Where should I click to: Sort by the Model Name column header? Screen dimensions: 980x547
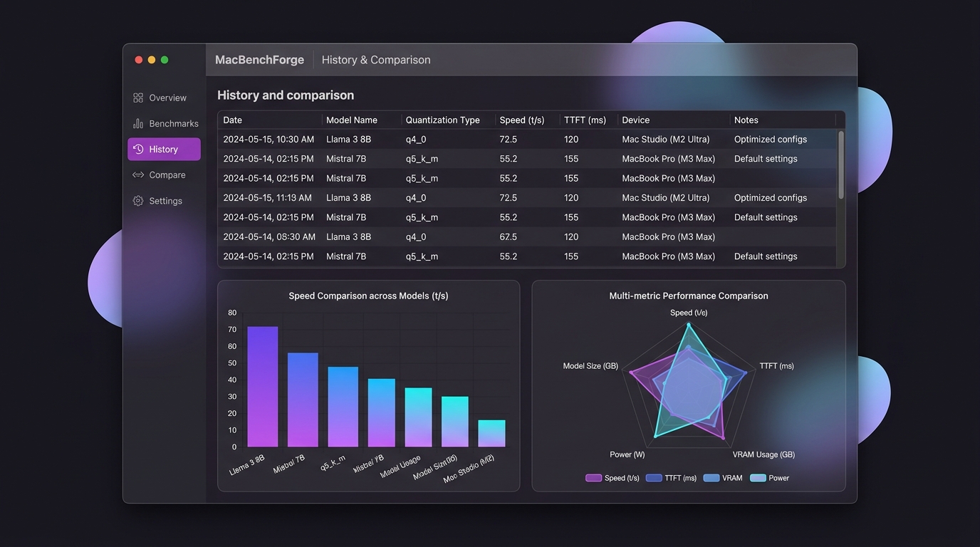tap(352, 120)
